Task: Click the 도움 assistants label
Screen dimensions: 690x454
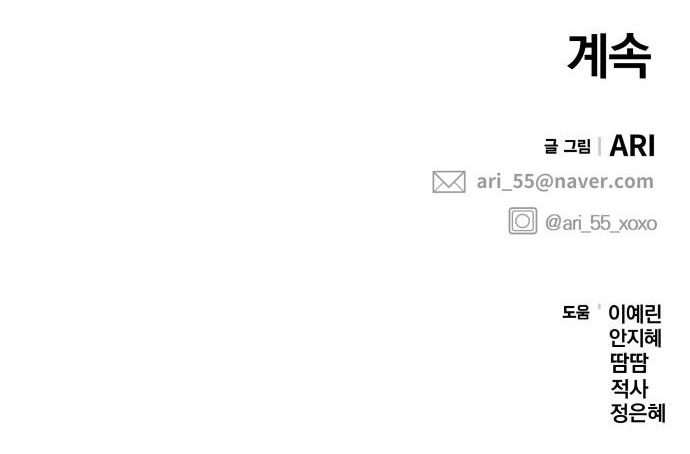Action: tap(576, 313)
